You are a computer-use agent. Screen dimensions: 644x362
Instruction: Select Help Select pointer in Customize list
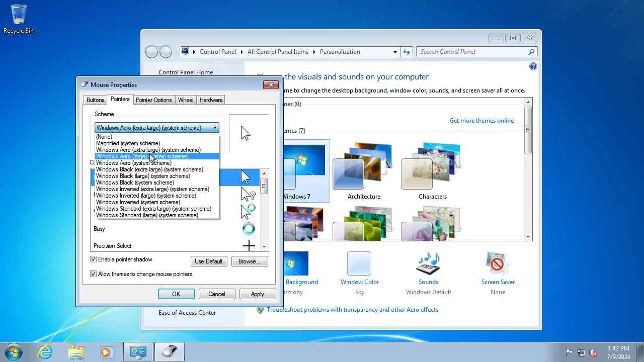coord(248,194)
